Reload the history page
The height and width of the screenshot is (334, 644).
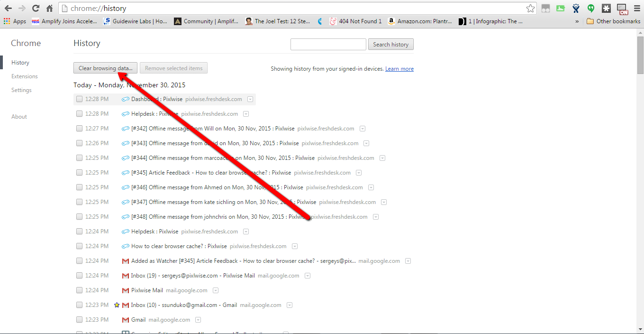pos(36,9)
